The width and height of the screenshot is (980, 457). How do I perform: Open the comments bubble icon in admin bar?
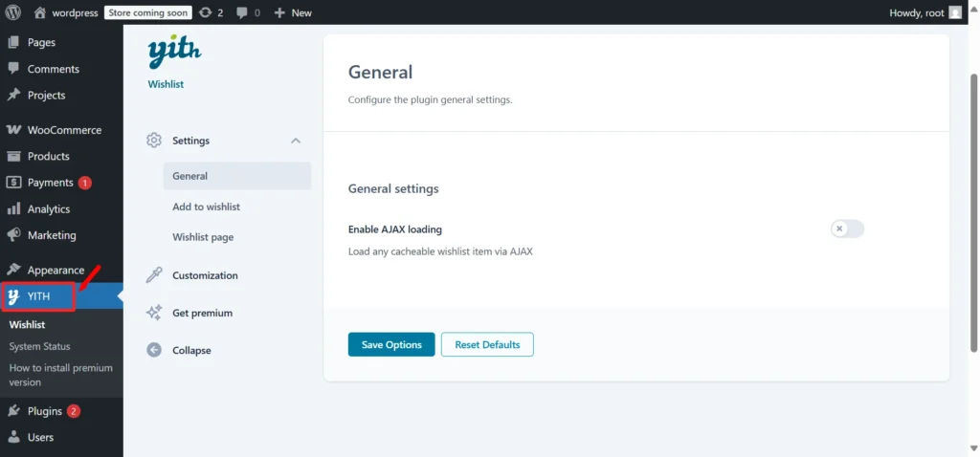[x=242, y=13]
